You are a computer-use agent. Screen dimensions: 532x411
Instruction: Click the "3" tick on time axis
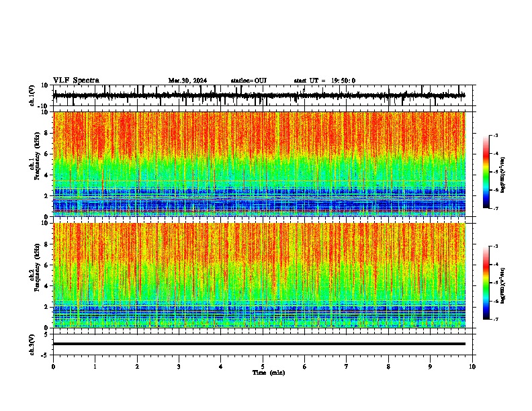point(179,367)
